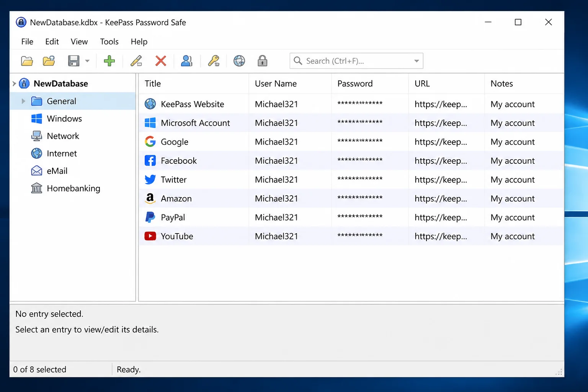
Task: Select the Internet group in tree
Action: pos(62,154)
